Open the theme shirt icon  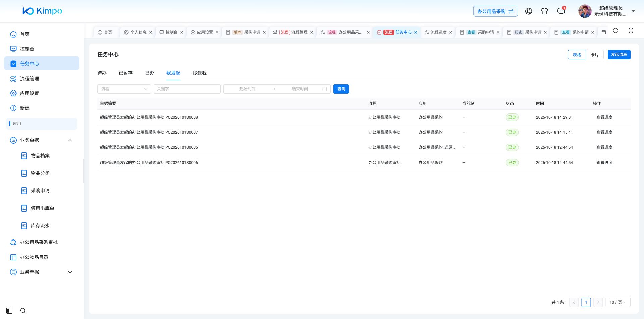[545, 11]
